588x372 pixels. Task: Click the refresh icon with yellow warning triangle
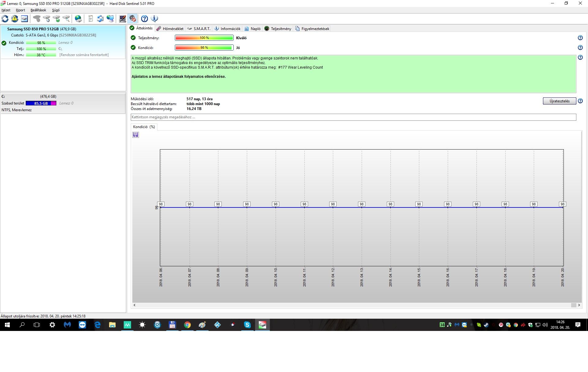tap(15, 19)
